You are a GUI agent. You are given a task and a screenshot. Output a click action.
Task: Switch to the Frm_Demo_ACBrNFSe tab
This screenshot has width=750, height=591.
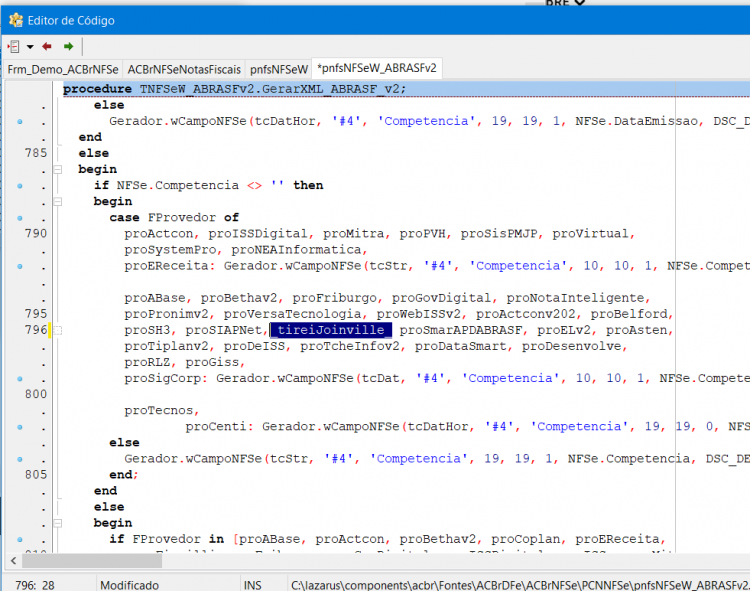[x=63, y=69]
